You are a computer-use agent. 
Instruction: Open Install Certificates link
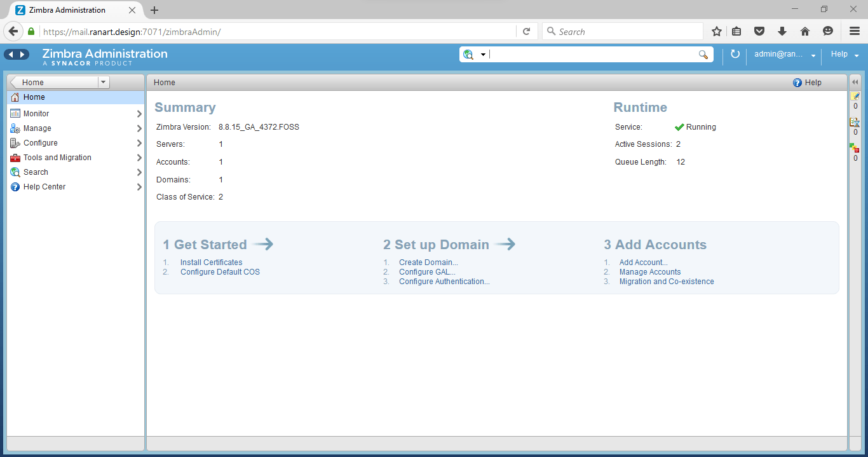point(211,263)
